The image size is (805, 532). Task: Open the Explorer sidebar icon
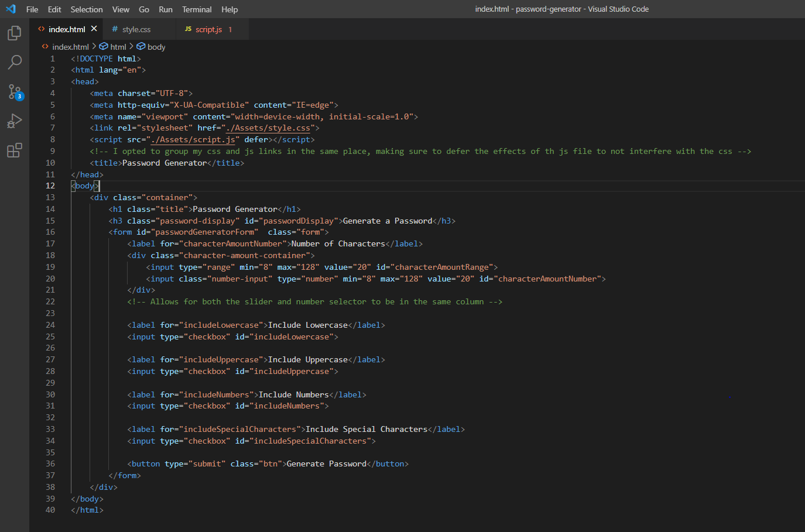14,33
